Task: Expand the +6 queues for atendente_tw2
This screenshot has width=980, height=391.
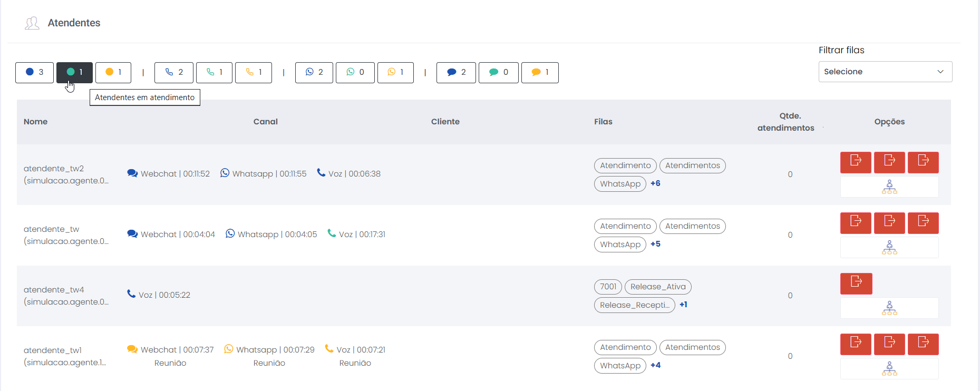Action: click(655, 183)
